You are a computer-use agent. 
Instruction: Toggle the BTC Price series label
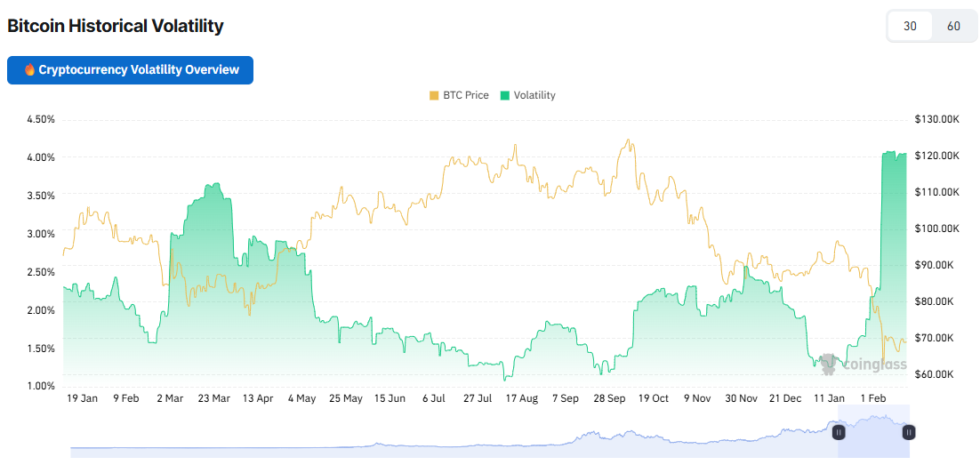(x=466, y=95)
